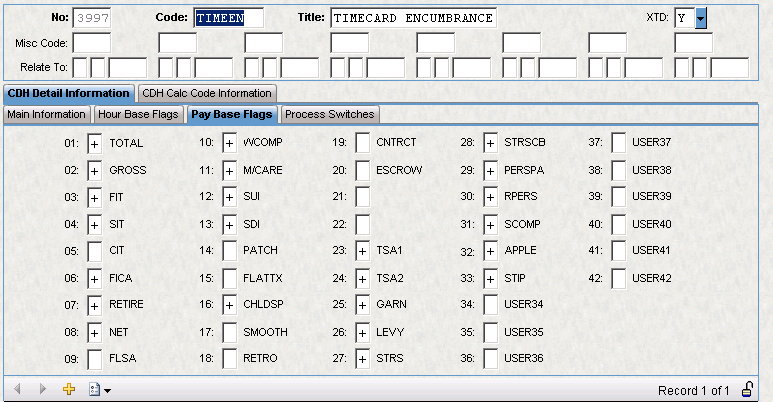Expand the footer document icon dropdown arrow
Viewport: 773px width, 402px height.
pos(107,390)
